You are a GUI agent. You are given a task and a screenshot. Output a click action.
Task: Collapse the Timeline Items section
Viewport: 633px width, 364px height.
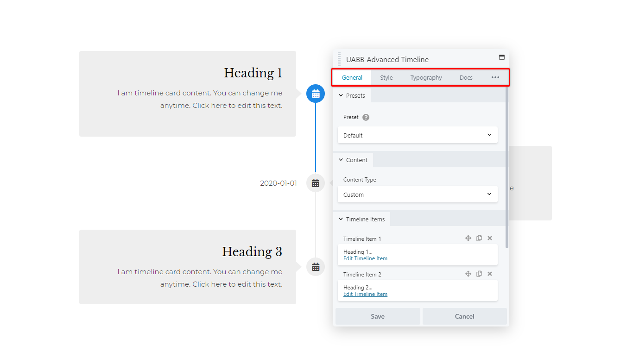coord(361,219)
